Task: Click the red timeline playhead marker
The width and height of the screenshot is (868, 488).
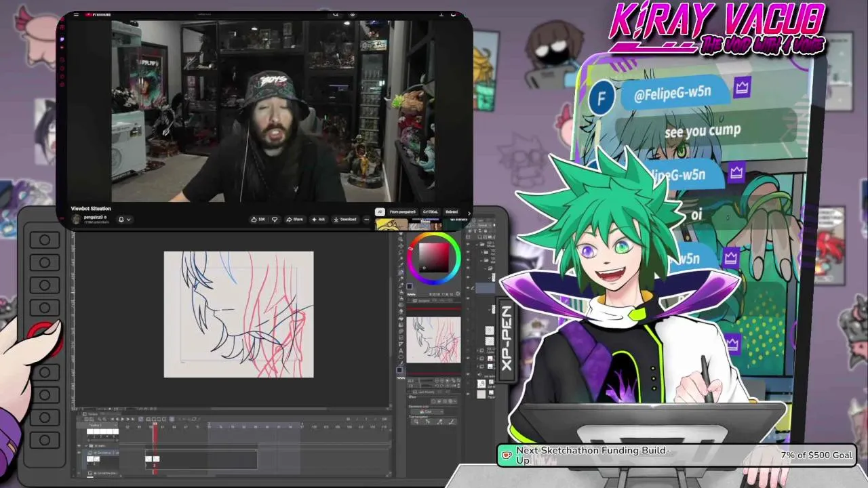Action: (x=155, y=424)
